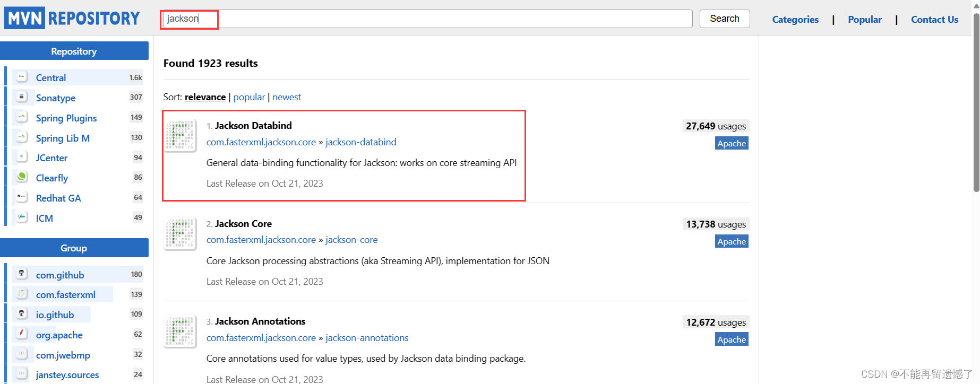Open the Categories navigation link
The image size is (980, 384).
coord(795,20)
